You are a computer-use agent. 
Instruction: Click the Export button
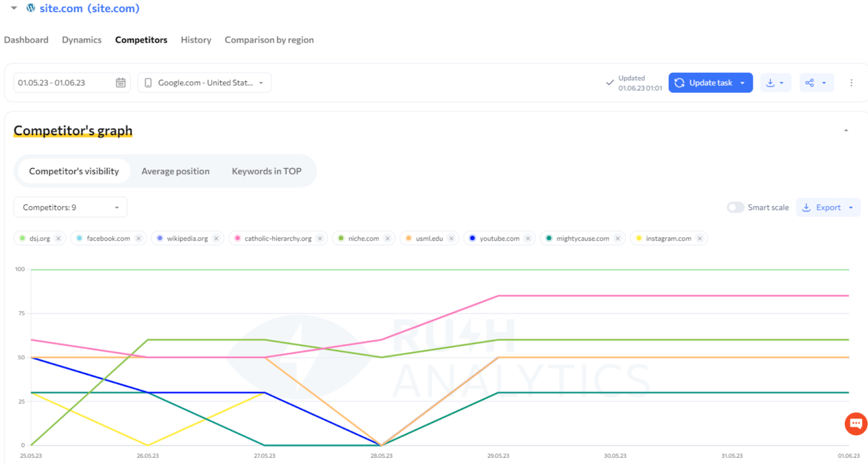pos(828,207)
